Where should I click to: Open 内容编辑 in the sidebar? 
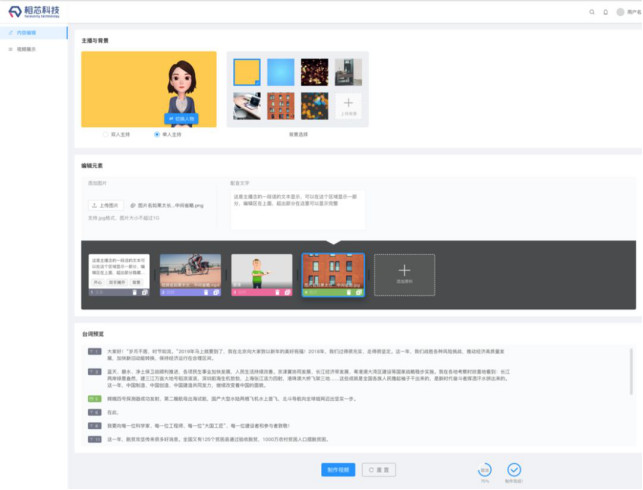coord(34,33)
